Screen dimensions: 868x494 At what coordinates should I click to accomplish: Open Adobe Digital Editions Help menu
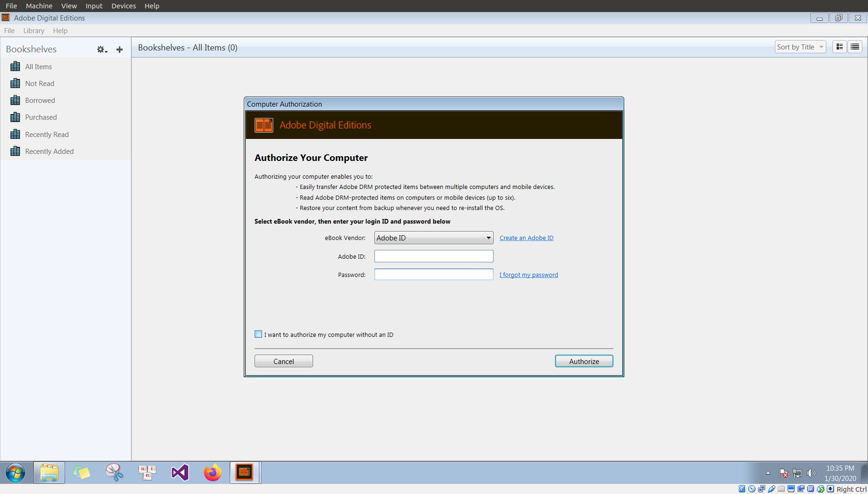click(x=60, y=31)
